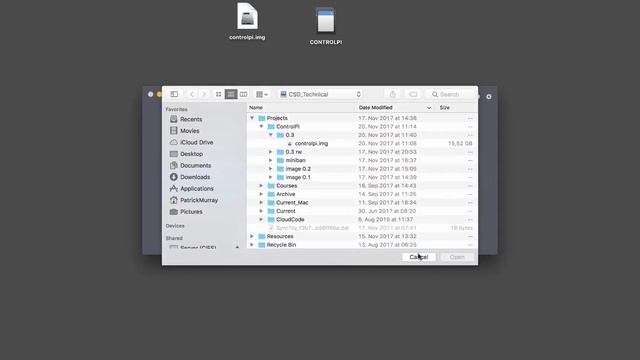Screen dimensions: 640x360
Task: Expand the CloudCode folder
Action: pos(261,220)
